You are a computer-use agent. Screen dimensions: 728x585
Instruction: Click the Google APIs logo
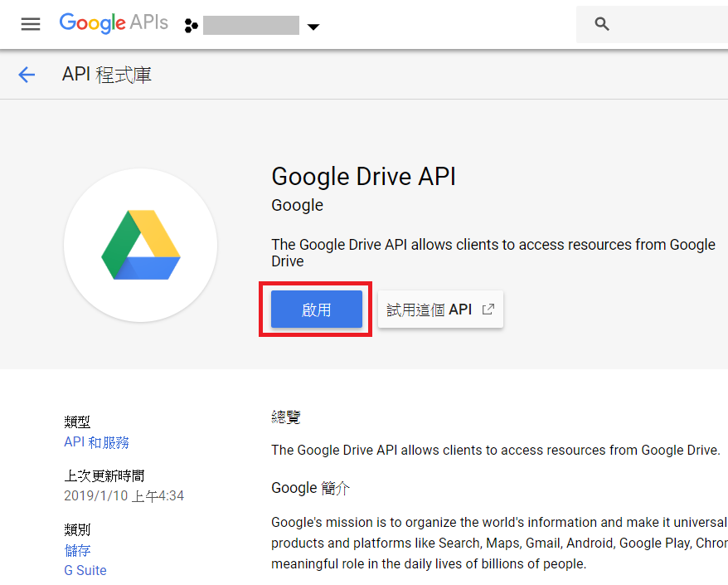[x=114, y=23]
